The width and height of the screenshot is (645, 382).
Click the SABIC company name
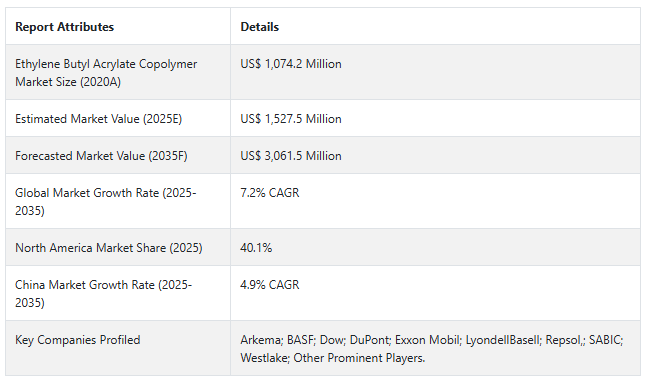coord(605,340)
